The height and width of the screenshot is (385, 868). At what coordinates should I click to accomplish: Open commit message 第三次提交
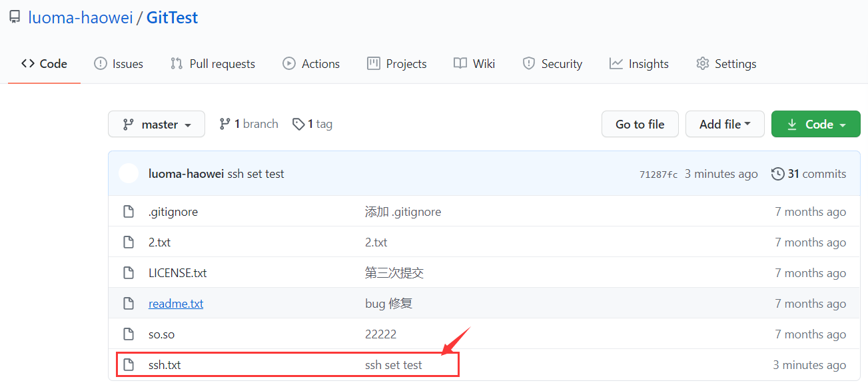click(x=394, y=273)
